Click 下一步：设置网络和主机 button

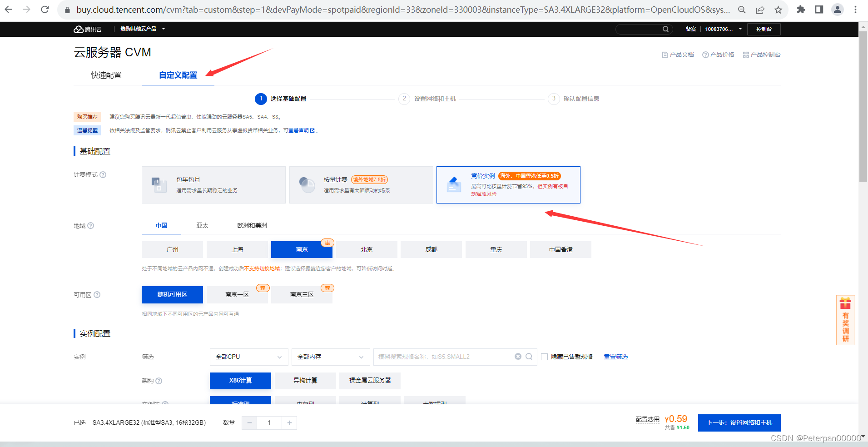coord(739,422)
